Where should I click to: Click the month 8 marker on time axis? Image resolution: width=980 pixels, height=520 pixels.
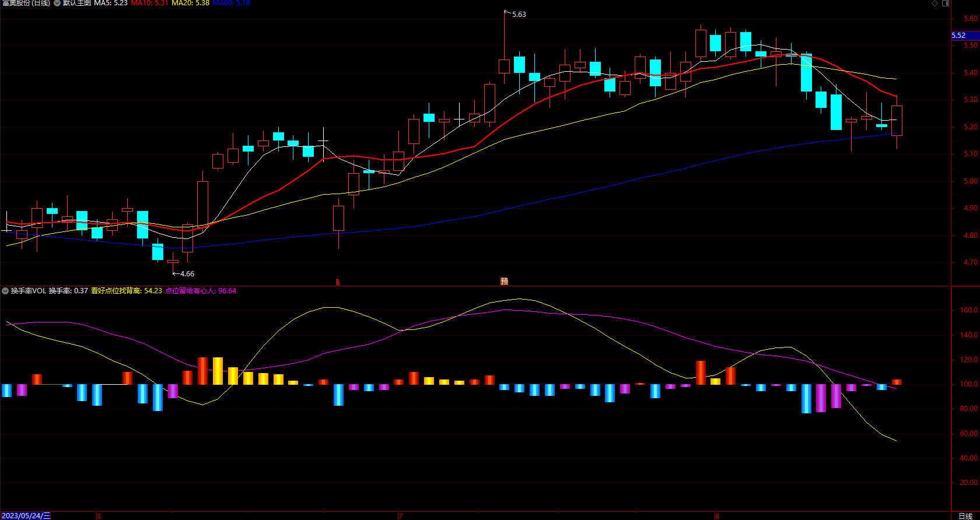(717, 517)
